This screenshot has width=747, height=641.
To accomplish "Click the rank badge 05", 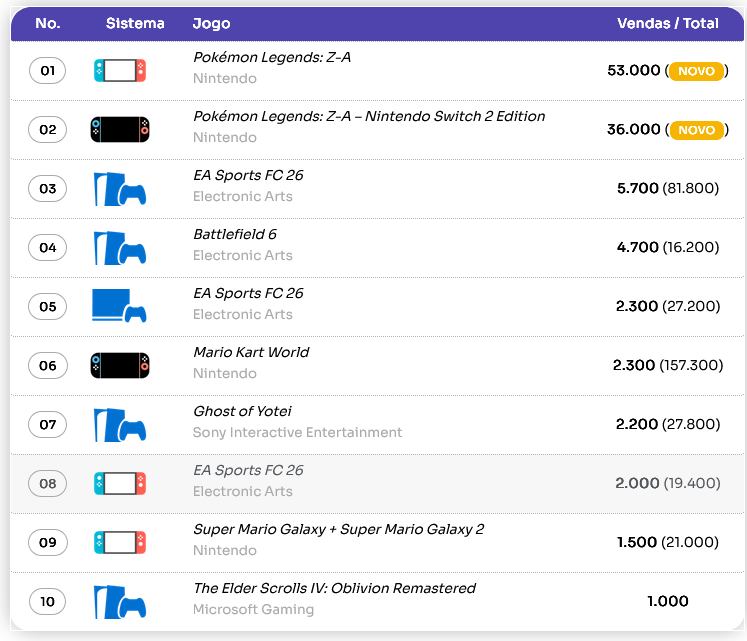I will [x=48, y=307].
